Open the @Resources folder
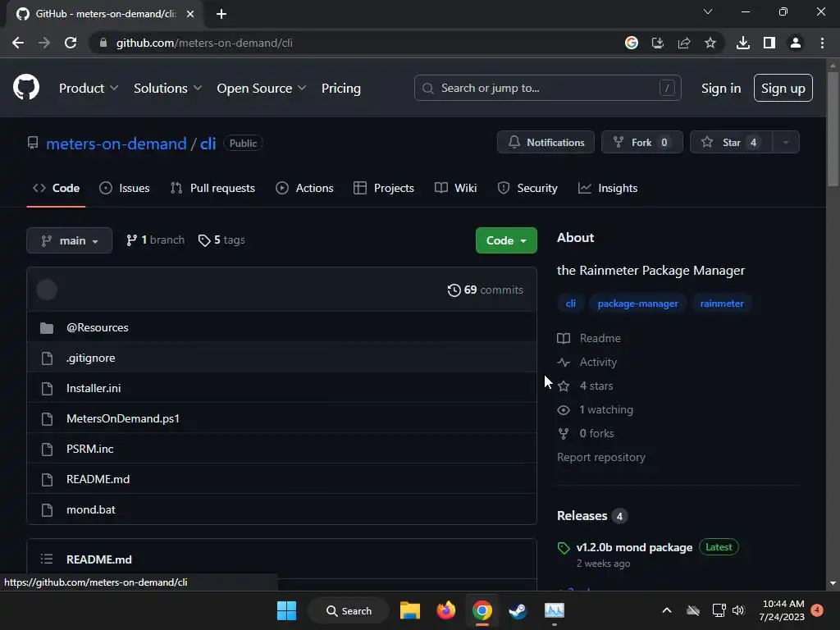 click(98, 327)
